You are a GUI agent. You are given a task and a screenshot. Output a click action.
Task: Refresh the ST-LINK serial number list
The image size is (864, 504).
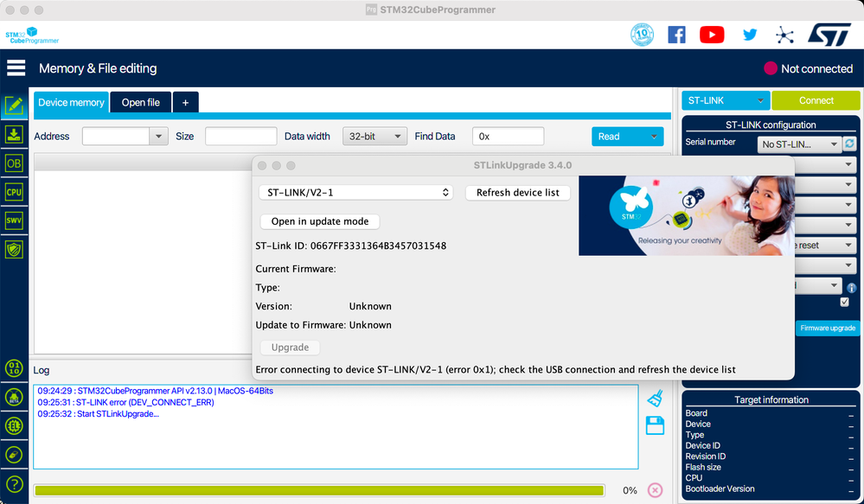[x=849, y=144]
